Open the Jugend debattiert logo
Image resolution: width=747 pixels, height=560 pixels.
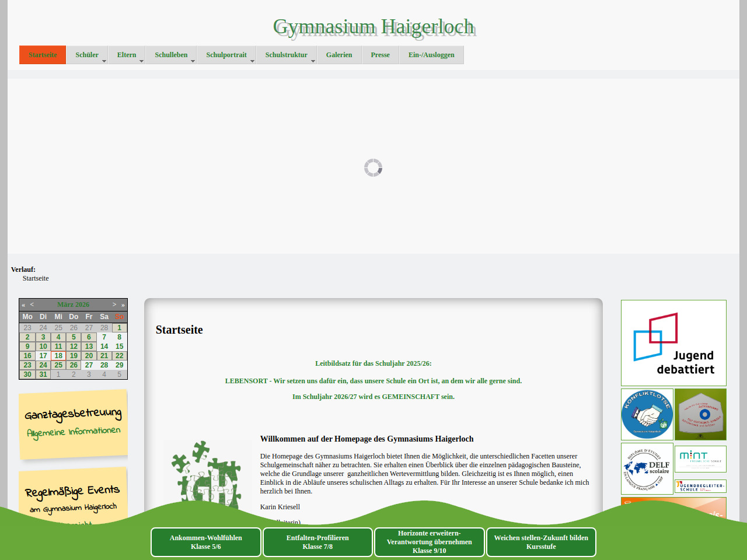[x=673, y=343]
